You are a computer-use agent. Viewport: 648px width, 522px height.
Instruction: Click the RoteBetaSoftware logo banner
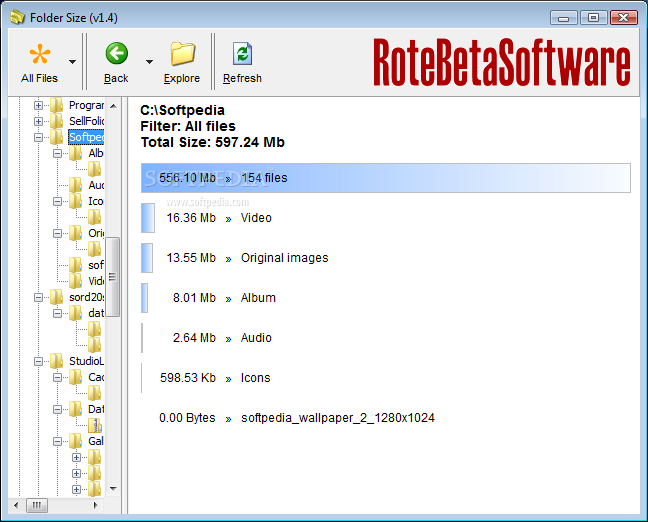pos(502,62)
